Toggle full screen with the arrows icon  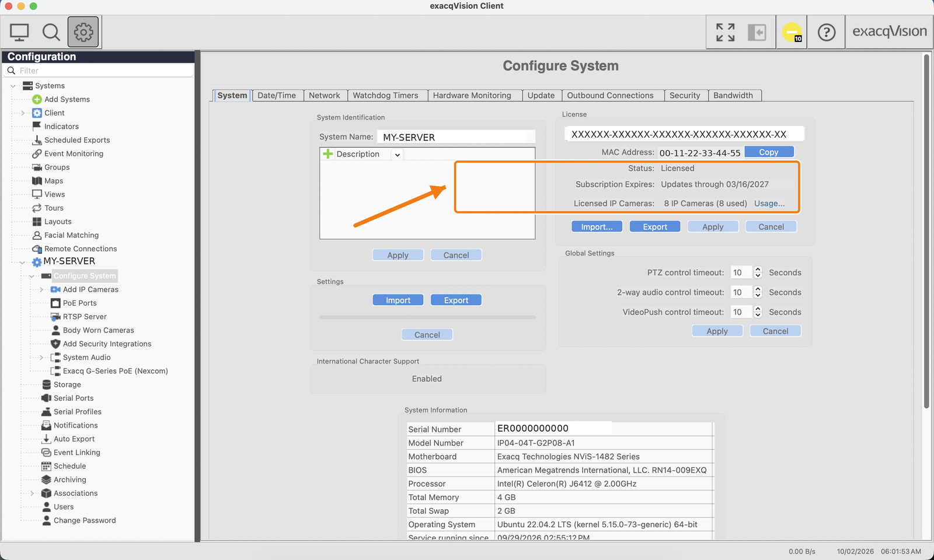[726, 32]
